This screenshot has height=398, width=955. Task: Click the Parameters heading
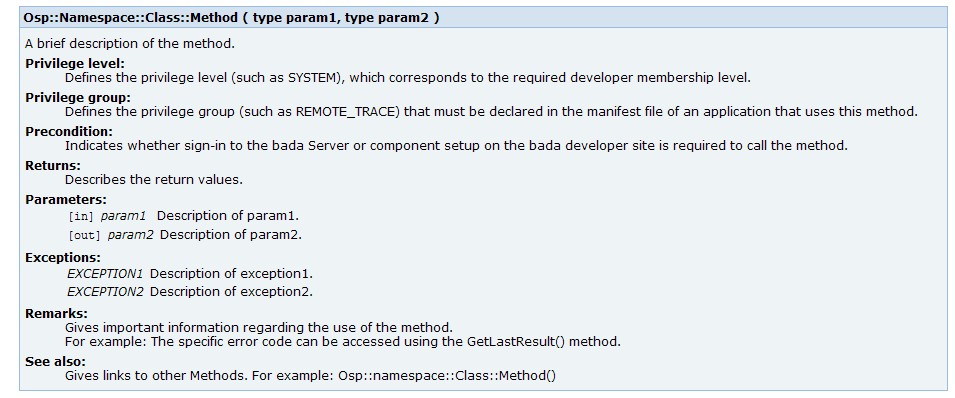click(x=66, y=200)
